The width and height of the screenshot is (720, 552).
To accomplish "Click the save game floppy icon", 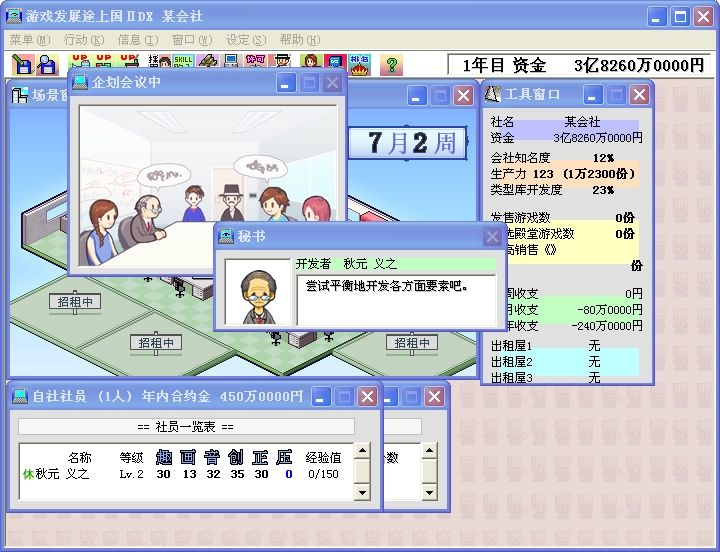I will pyautogui.click(x=22, y=65).
